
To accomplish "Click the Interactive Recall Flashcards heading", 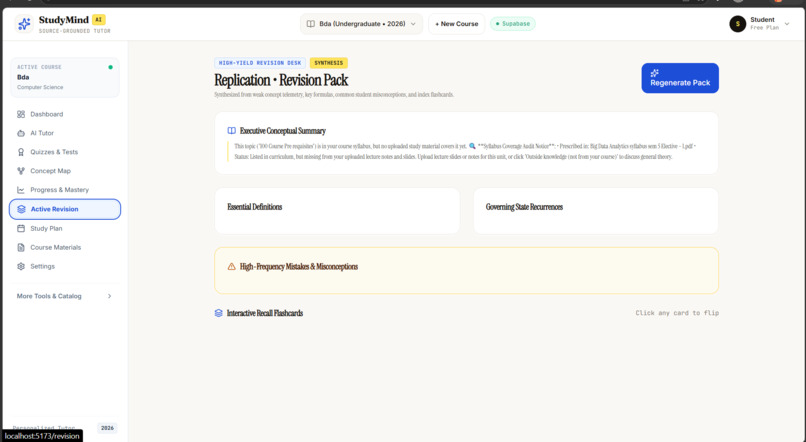I will coord(265,313).
